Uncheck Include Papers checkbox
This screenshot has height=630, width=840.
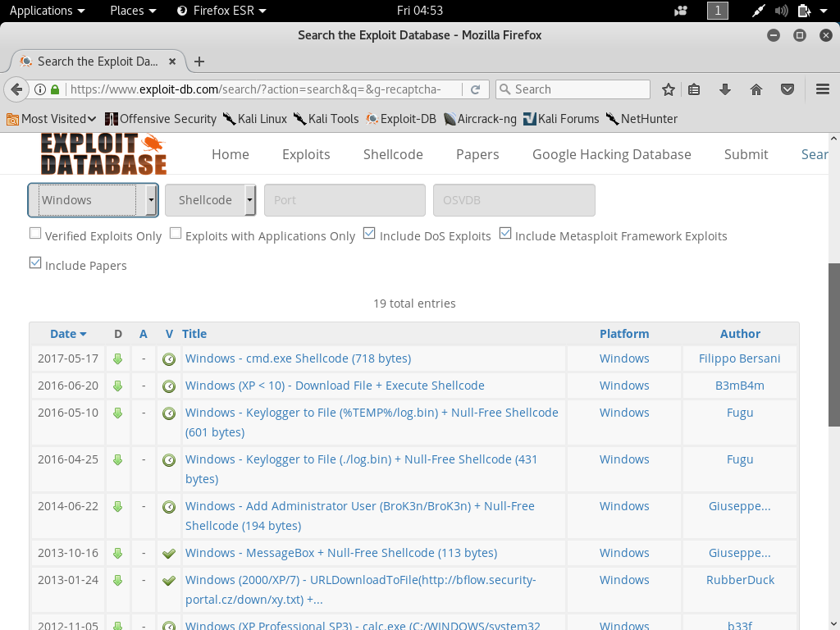coord(35,262)
